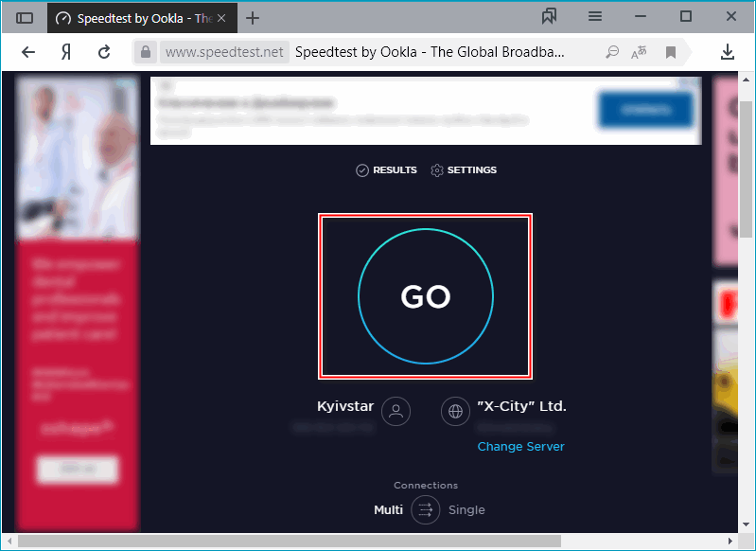This screenshot has height=551, width=756.
Task: Reload the page with refresh icon
Action: [104, 52]
